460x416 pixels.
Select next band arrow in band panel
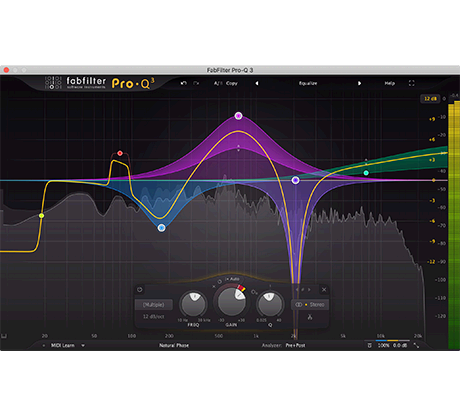309,290
